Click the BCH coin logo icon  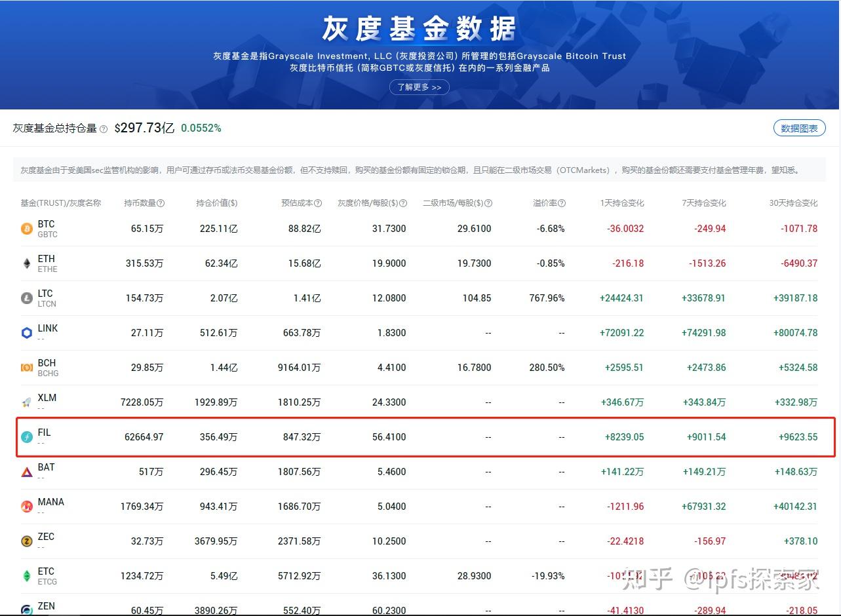[26, 368]
